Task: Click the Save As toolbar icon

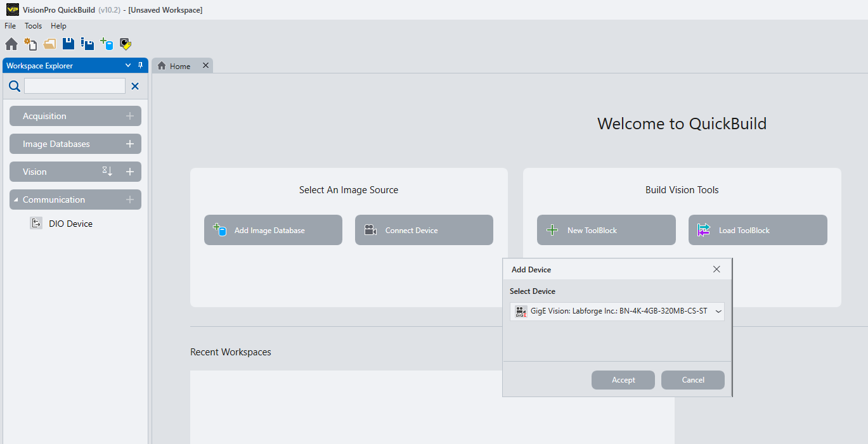Action: pos(87,44)
